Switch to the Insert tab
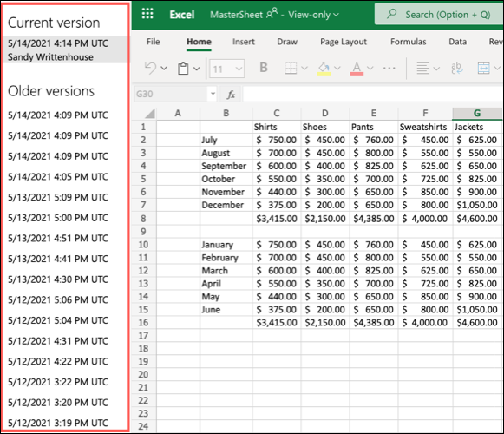Screen dimensions: 504x434 coord(244,42)
